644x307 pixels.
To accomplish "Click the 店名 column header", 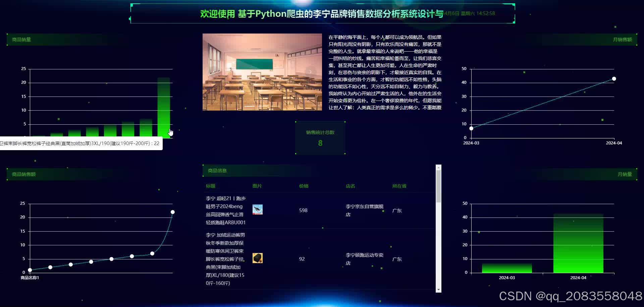I will (x=351, y=186).
